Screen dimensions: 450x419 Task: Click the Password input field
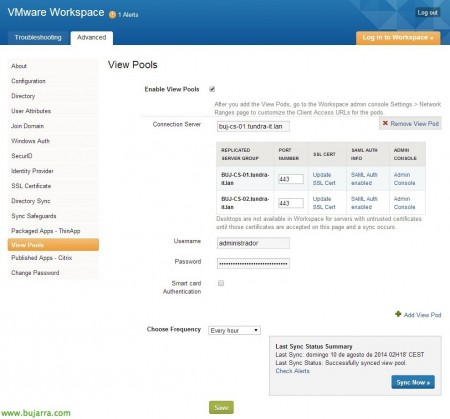[x=253, y=263]
